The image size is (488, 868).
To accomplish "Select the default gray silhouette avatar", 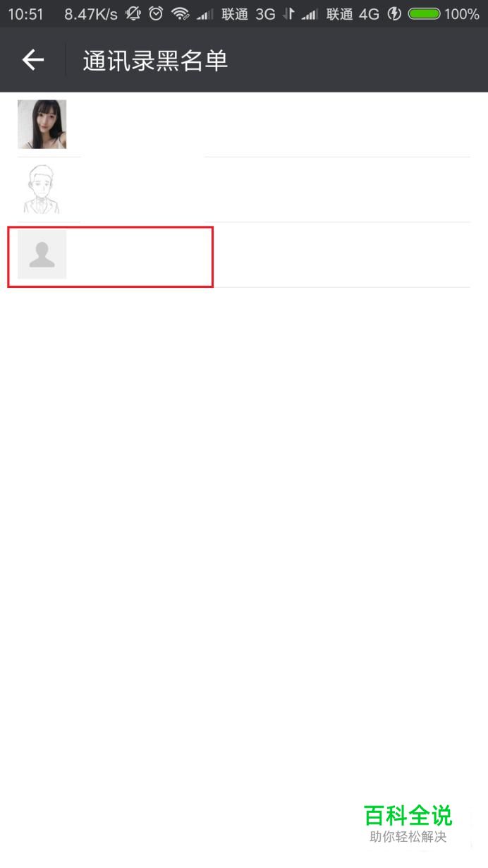I will (42, 254).
